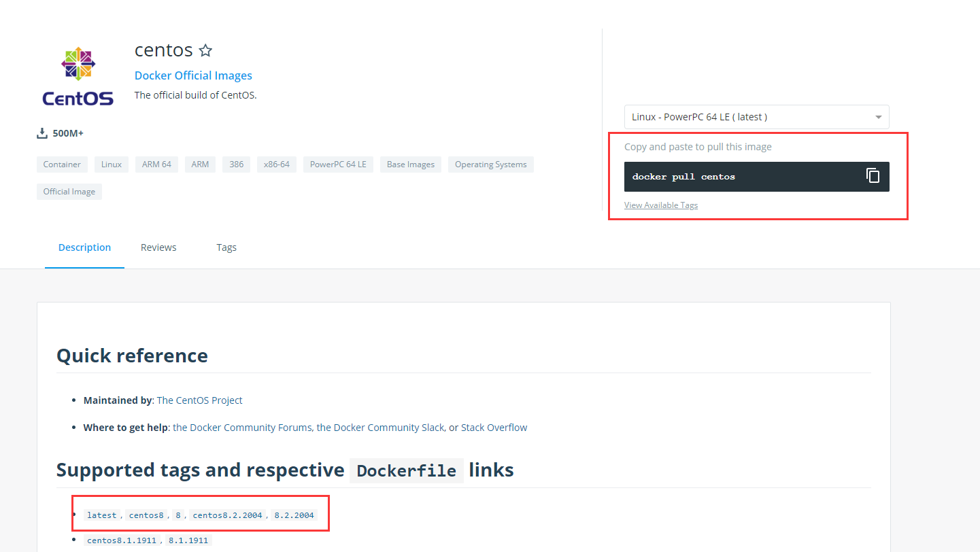The height and width of the screenshot is (552, 980).
Task: Open the Stack Overflow help link
Action: pos(494,428)
